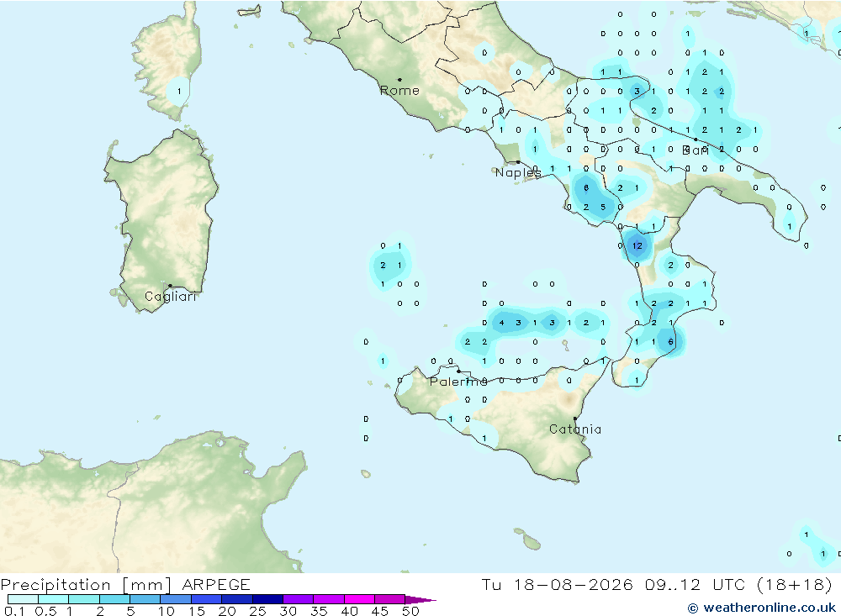This screenshot has width=841, height=616.
Task: Select the 12 mm precipitation value in Calabria
Action: point(637,246)
